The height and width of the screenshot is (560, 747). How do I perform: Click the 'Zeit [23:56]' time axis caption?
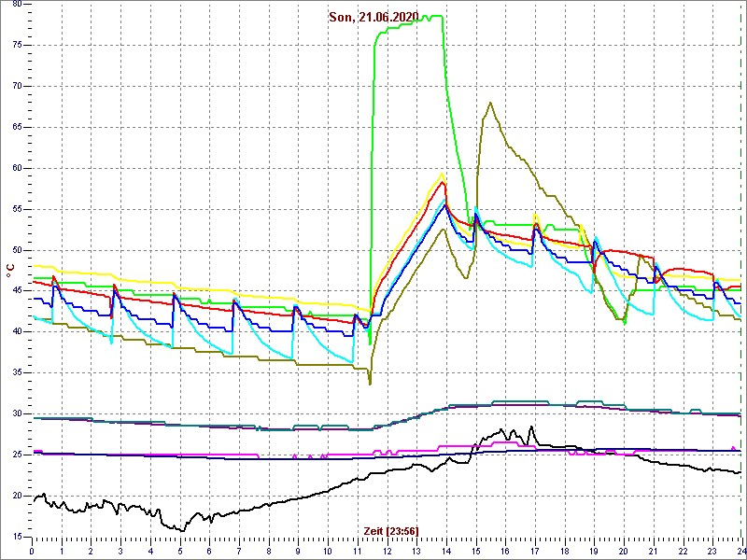[x=391, y=531]
